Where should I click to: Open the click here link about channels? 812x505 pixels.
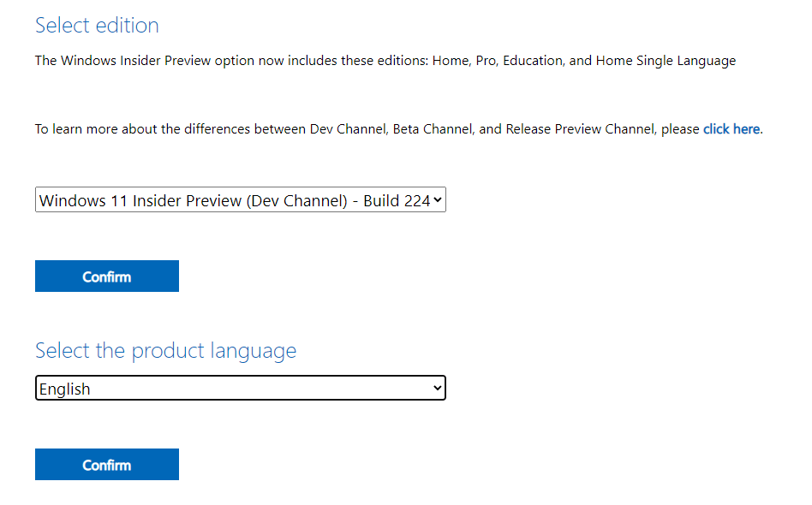point(731,128)
